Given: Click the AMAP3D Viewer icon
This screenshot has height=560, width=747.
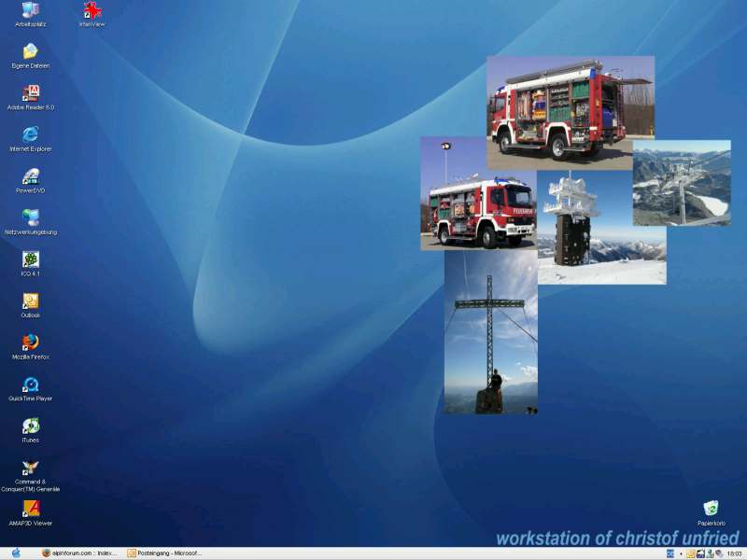Looking at the screenshot, I should pyautogui.click(x=31, y=510).
